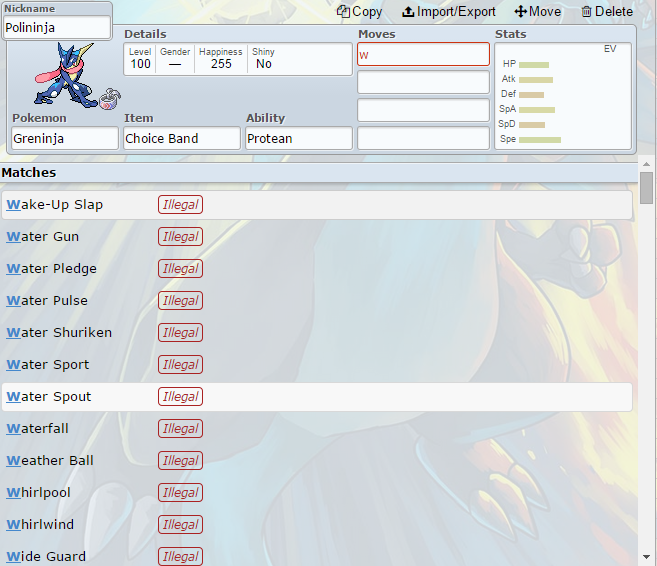
Task: Click the Import/Export upload icon
Action: tap(408, 12)
